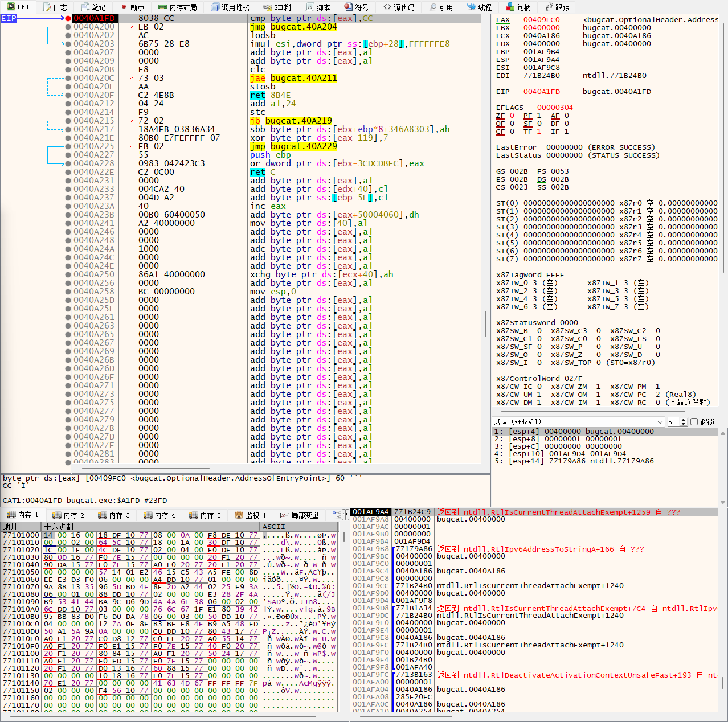
Task: Open the 断点 (Breakpoints) tab
Action: pyautogui.click(x=133, y=7)
